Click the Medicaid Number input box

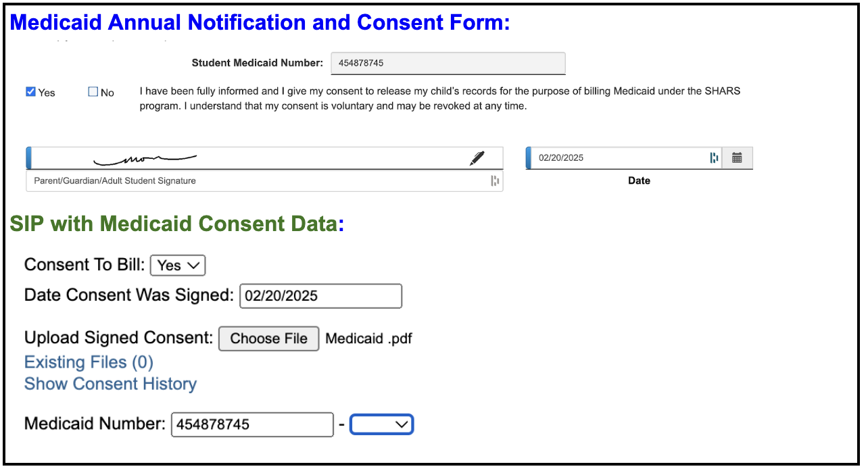[x=251, y=424]
